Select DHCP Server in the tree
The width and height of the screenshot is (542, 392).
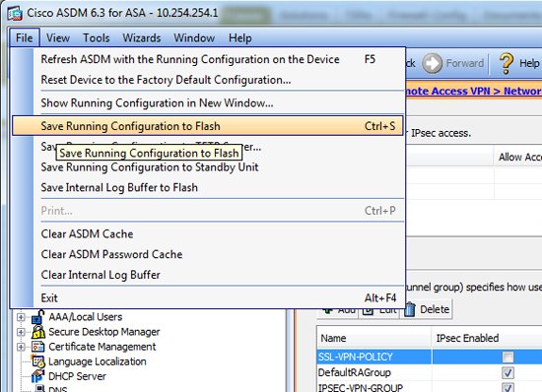point(77,376)
